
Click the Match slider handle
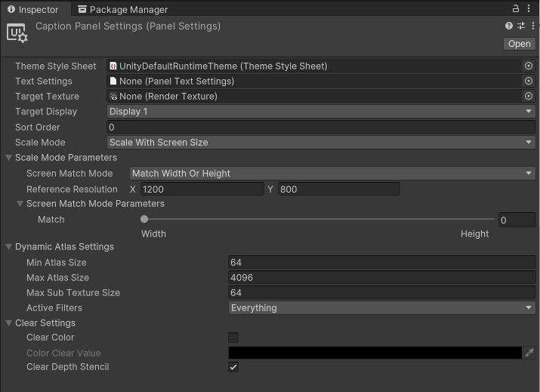pyautogui.click(x=144, y=220)
